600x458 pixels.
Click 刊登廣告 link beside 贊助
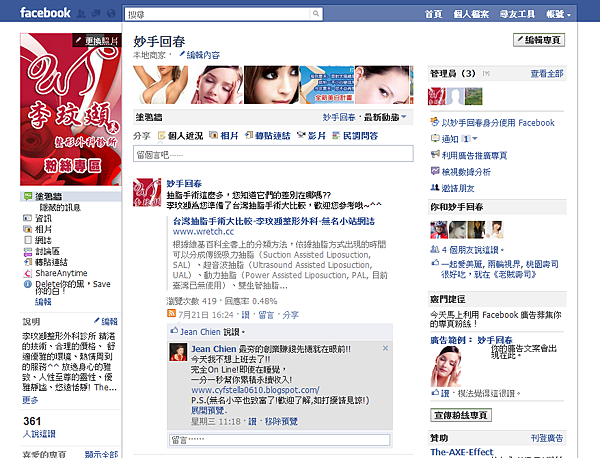547,438
